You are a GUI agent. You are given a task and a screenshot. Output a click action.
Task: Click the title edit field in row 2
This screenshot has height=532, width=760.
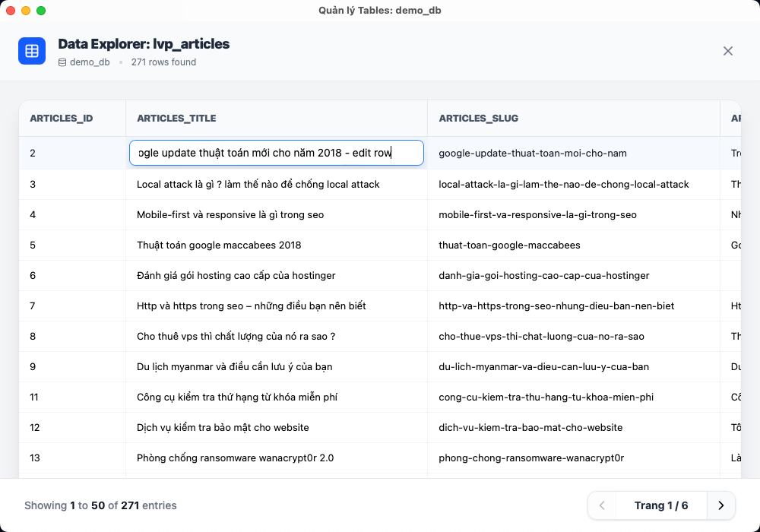click(276, 153)
